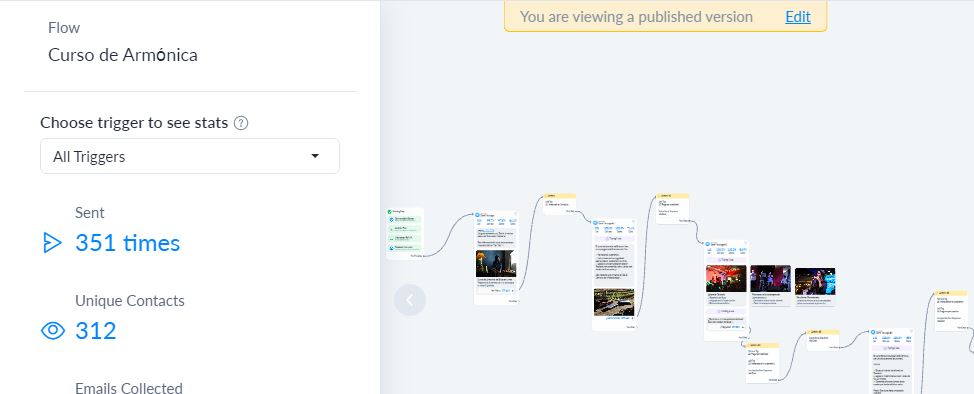Select the Starting Step node

(404, 233)
